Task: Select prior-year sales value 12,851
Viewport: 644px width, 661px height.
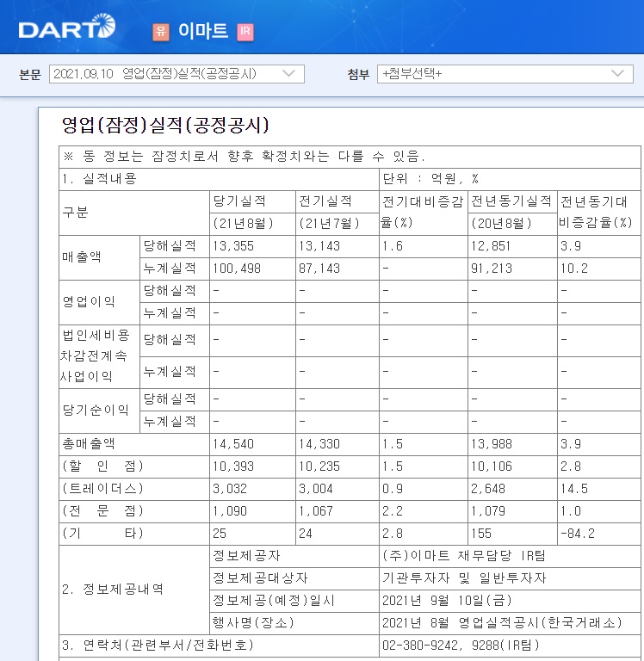Action: coord(491,246)
